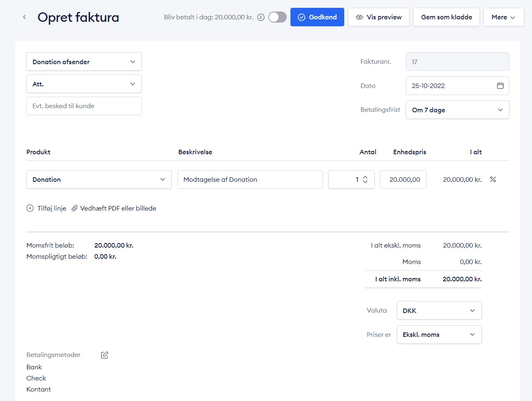Save invoice with Gem som kladde

click(x=447, y=17)
